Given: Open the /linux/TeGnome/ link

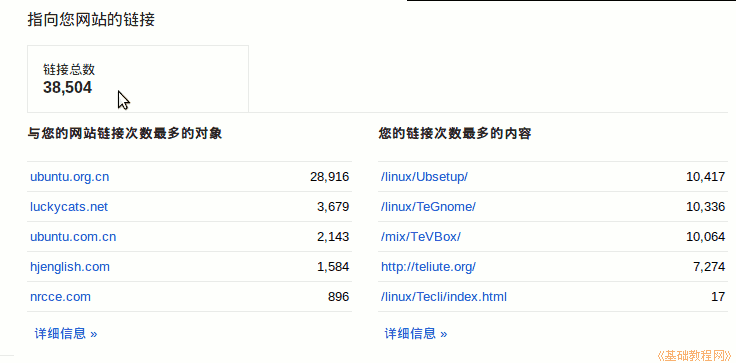Looking at the screenshot, I should click(428, 207).
